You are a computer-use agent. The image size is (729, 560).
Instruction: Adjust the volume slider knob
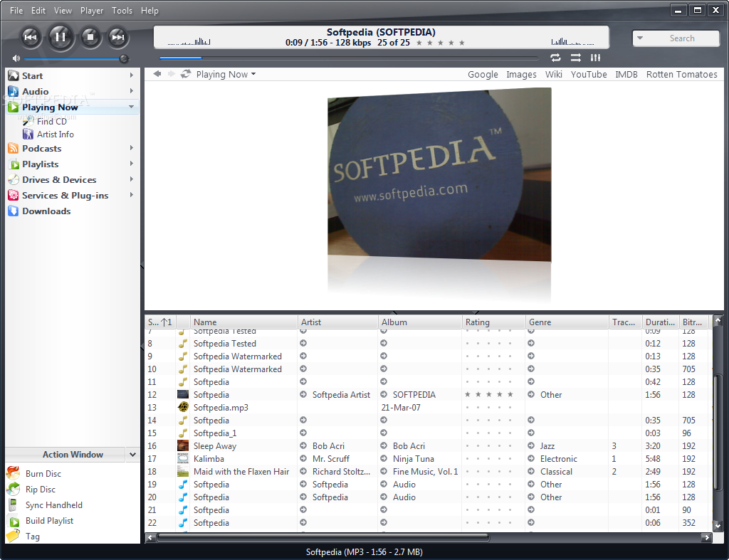(124, 58)
